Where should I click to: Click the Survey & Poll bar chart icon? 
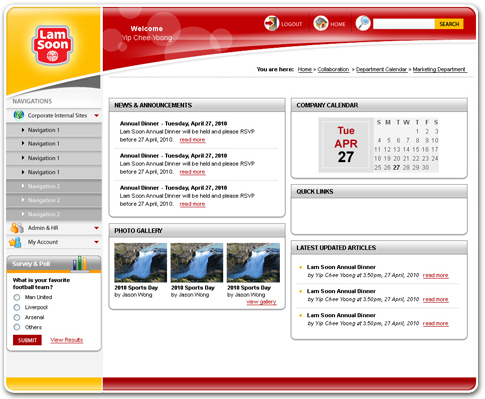[80, 263]
